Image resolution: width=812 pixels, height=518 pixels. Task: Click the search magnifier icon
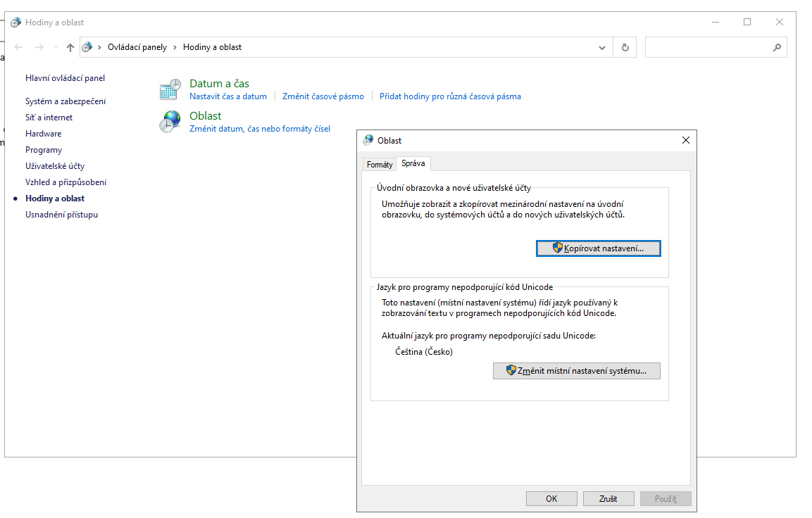pos(777,47)
